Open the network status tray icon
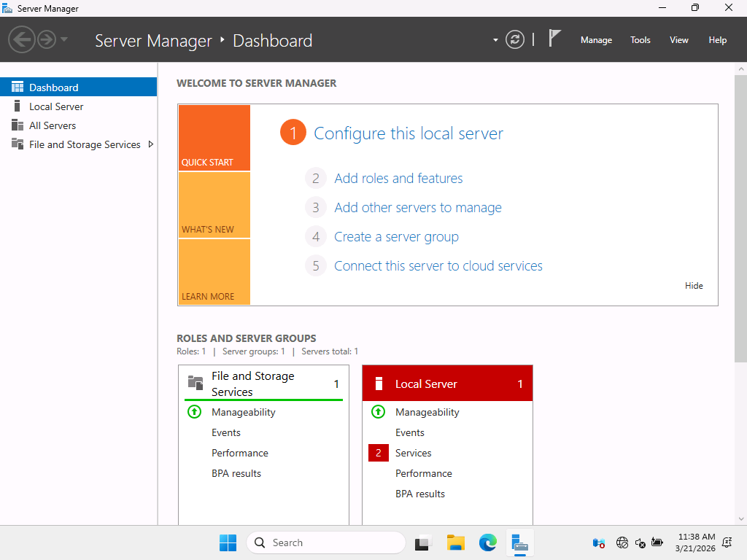 622,543
